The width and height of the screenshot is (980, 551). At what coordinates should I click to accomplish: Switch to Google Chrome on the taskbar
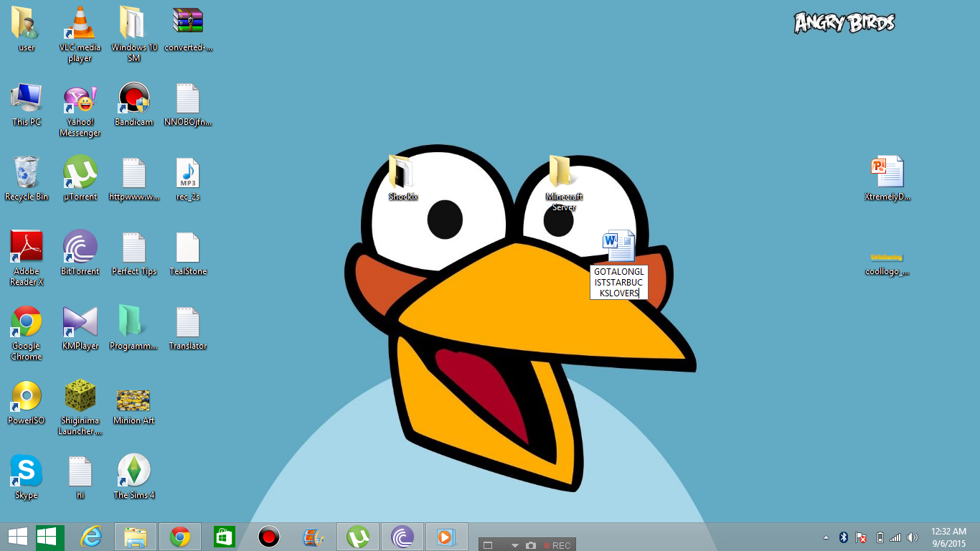point(179,537)
